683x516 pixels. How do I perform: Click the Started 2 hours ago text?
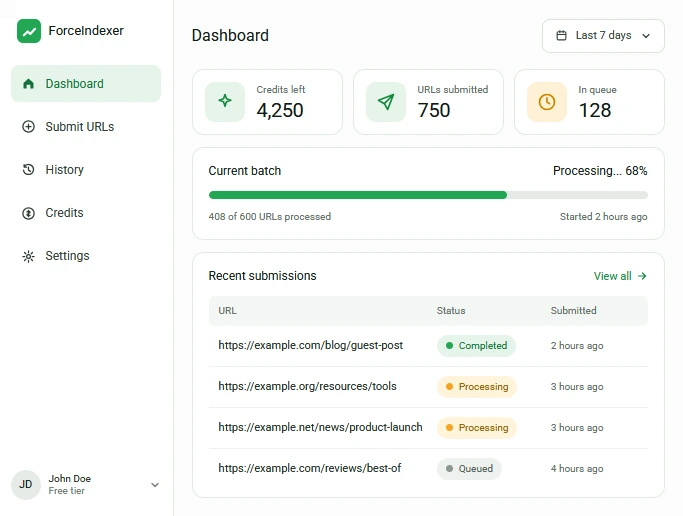(603, 216)
